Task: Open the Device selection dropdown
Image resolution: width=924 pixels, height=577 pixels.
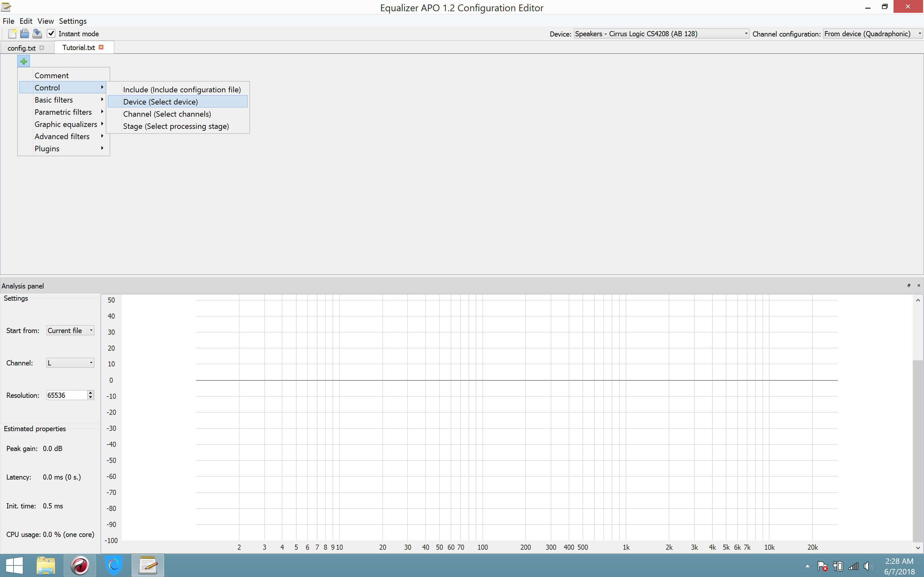Action: point(661,34)
